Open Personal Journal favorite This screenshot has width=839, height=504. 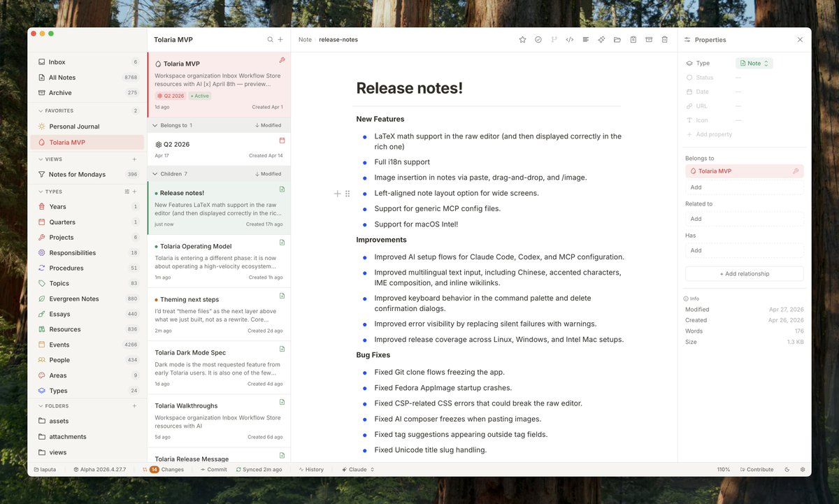[x=87, y=127]
